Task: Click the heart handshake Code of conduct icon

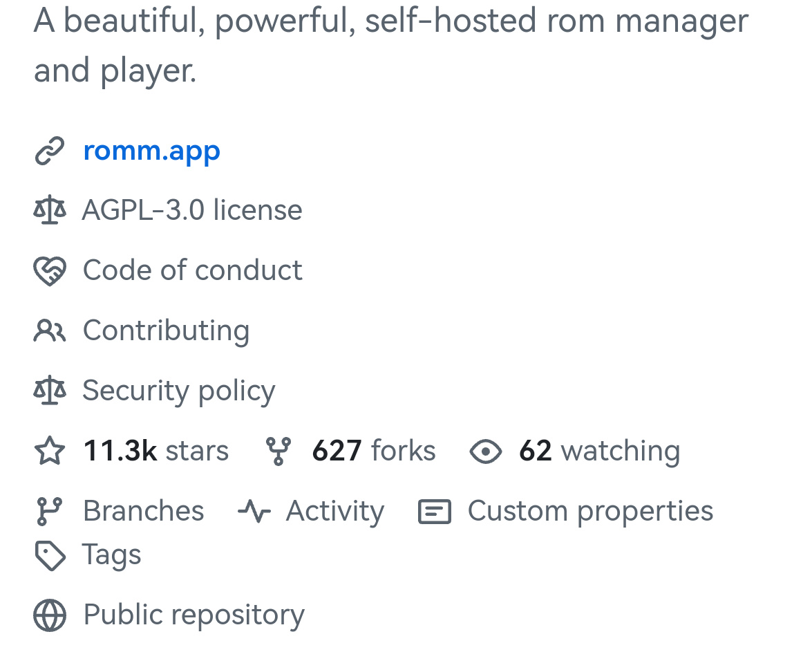Action: pyautogui.click(x=50, y=270)
